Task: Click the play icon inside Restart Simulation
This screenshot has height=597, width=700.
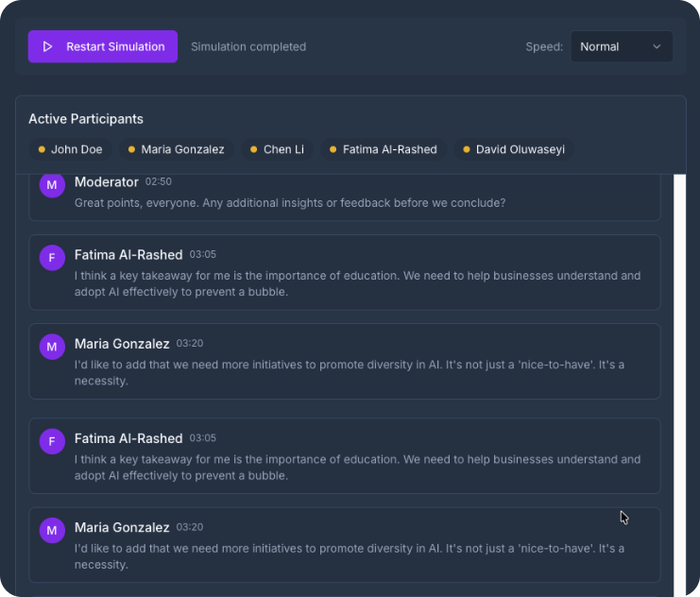Action: tap(47, 46)
